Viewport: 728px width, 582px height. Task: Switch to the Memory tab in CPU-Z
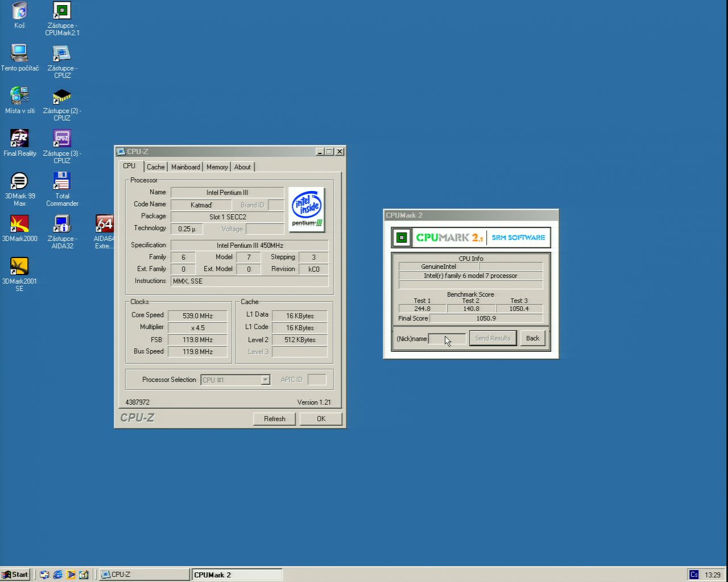[217, 167]
